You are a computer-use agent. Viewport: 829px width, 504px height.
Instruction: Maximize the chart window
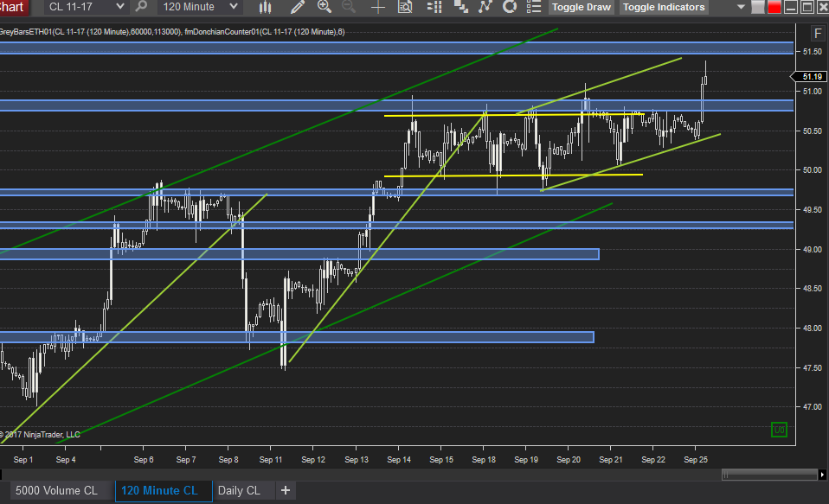pos(807,7)
